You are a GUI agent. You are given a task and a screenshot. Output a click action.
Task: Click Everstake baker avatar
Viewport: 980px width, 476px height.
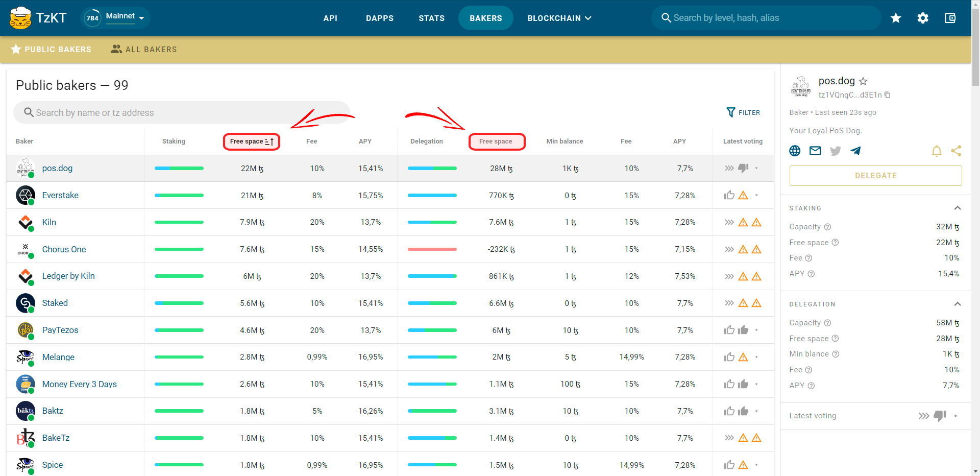point(26,195)
